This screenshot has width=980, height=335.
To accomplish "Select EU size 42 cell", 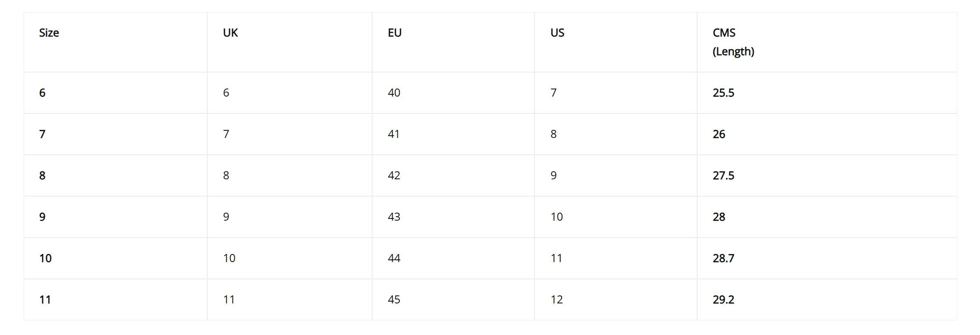I will click(x=394, y=176).
